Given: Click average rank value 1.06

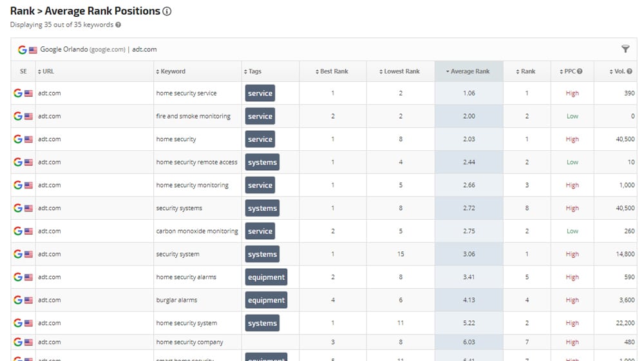Looking at the screenshot, I should 469,93.
